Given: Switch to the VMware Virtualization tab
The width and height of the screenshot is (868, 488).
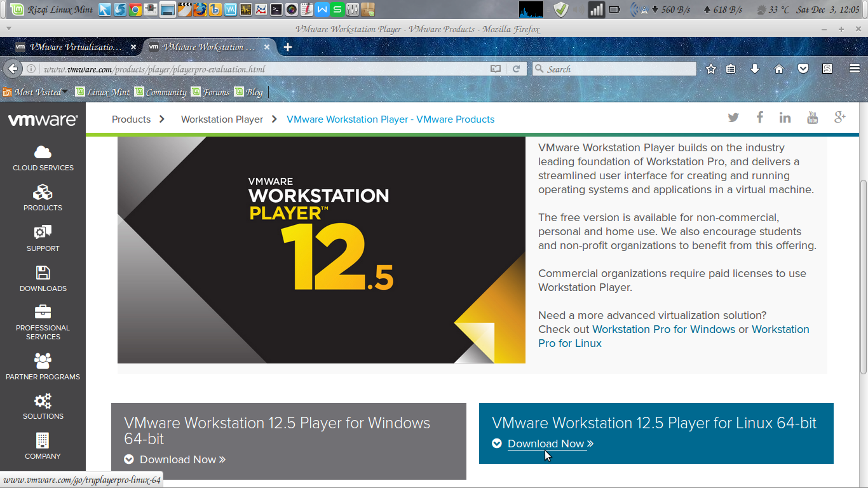Looking at the screenshot, I should click(75, 47).
